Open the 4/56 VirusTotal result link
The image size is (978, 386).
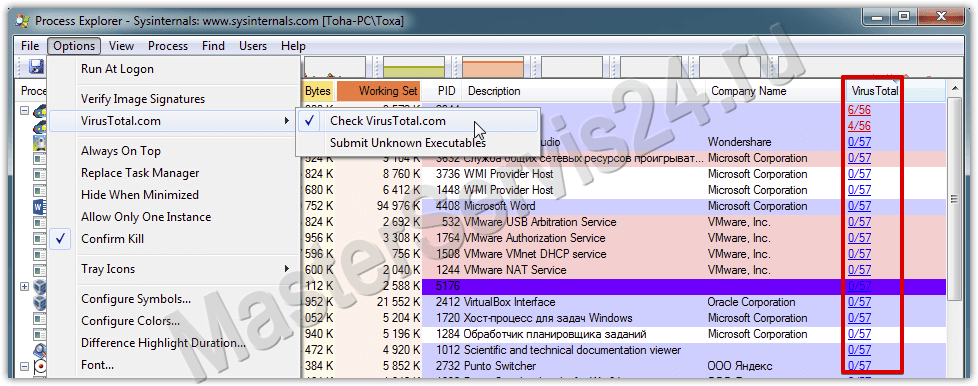pos(859,127)
